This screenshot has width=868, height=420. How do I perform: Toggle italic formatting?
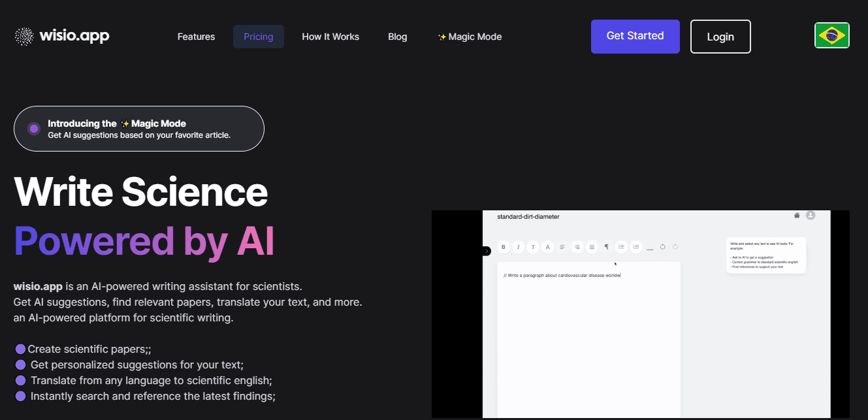coord(518,247)
